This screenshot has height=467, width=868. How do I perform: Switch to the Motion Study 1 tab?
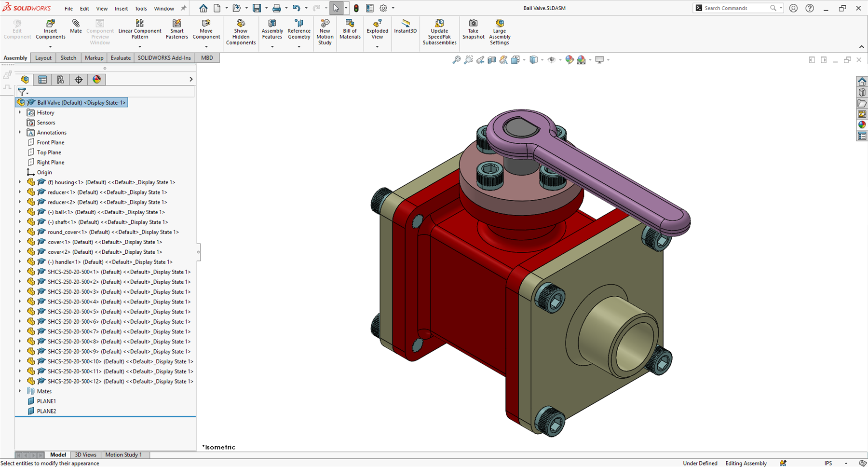[x=123, y=455]
